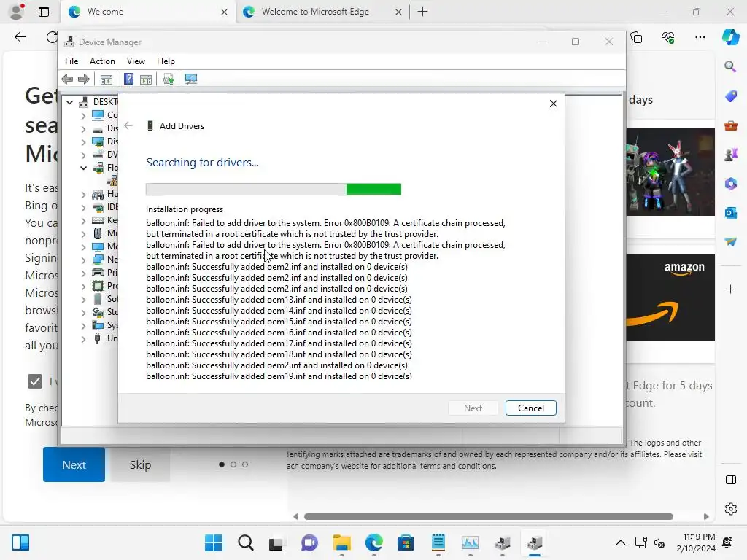Click Show/Hide Action Pane toolbar icon
The height and width of the screenshot is (560, 747).
point(146,79)
